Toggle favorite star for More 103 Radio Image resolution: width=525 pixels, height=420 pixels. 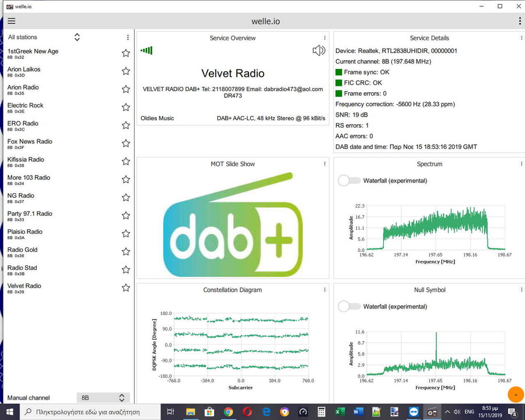(126, 180)
